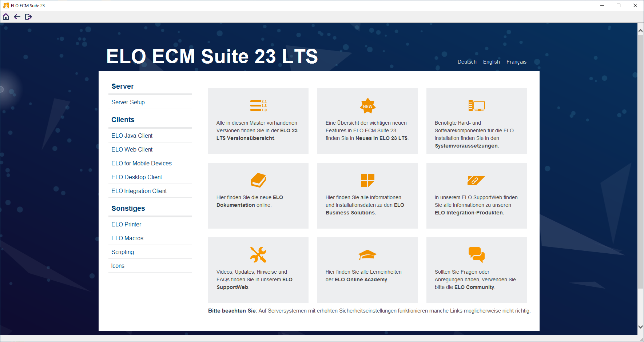The width and height of the screenshot is (644, 342).
Task: Go back with the left arrow icon
Action: point(17,17)
